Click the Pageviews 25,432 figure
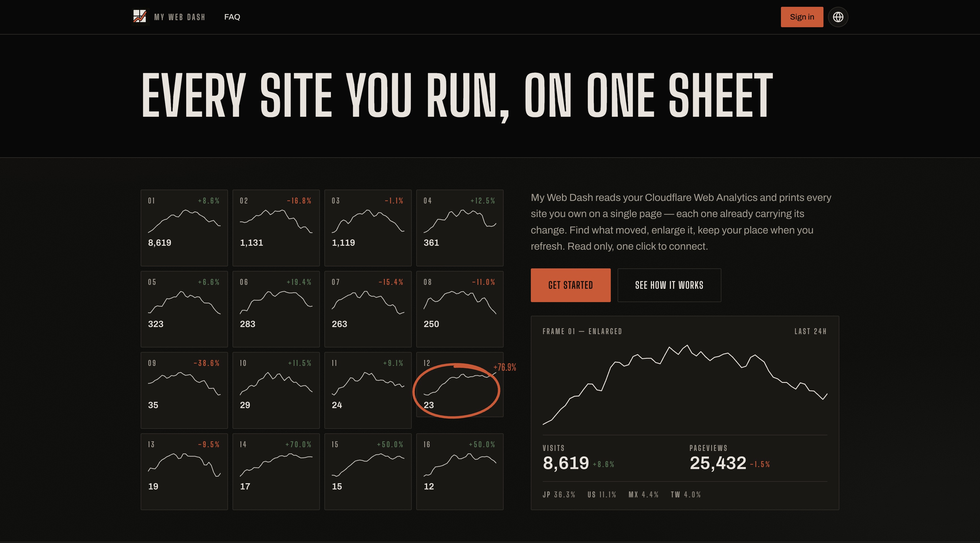Screen dimensions: 980x543 pos(718,463)
